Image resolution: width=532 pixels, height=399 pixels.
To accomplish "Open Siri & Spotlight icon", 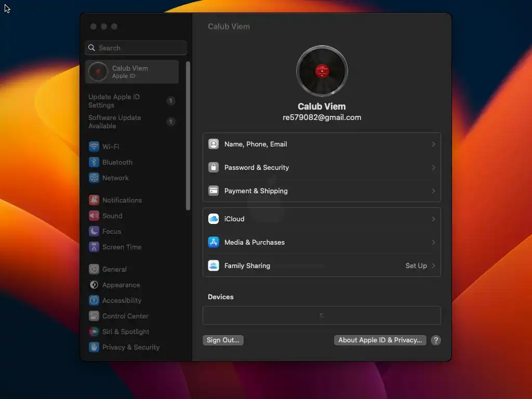I will point(94,332).
